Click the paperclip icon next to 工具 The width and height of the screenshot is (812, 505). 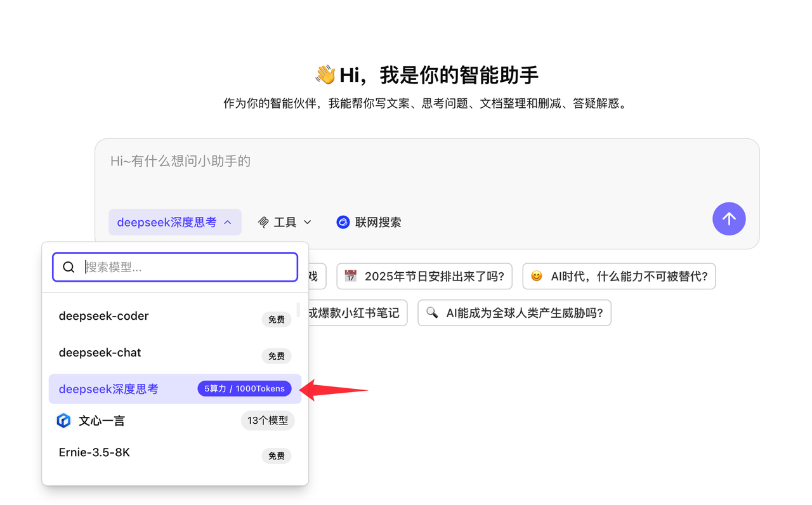point(263,222)
